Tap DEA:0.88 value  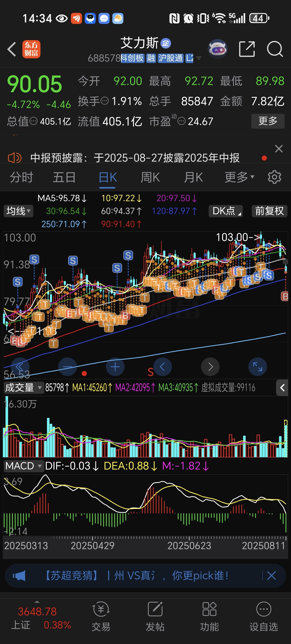(131, 466)
